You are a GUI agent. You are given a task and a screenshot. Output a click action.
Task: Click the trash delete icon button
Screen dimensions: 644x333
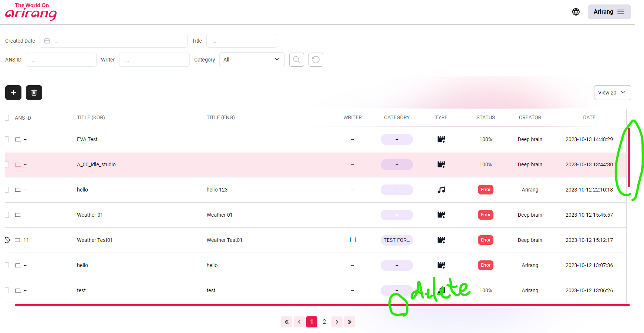(x=34, y=93)
